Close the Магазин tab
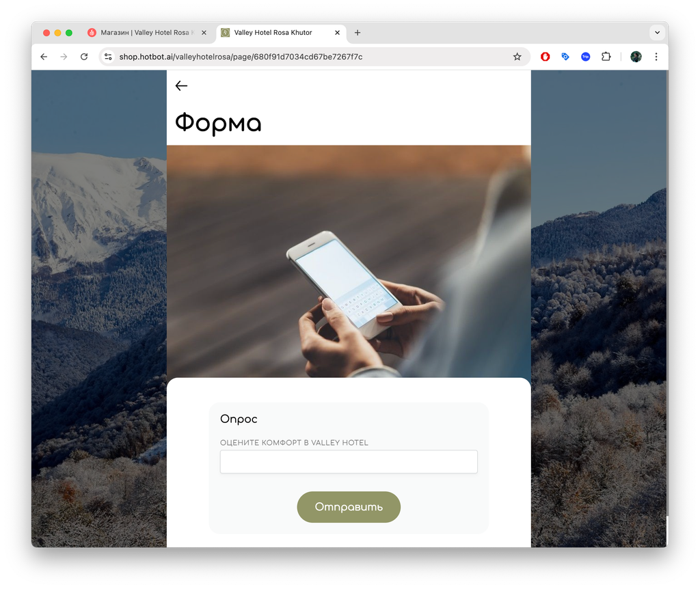This screenshot has height=589, width=700. (204, 33)
